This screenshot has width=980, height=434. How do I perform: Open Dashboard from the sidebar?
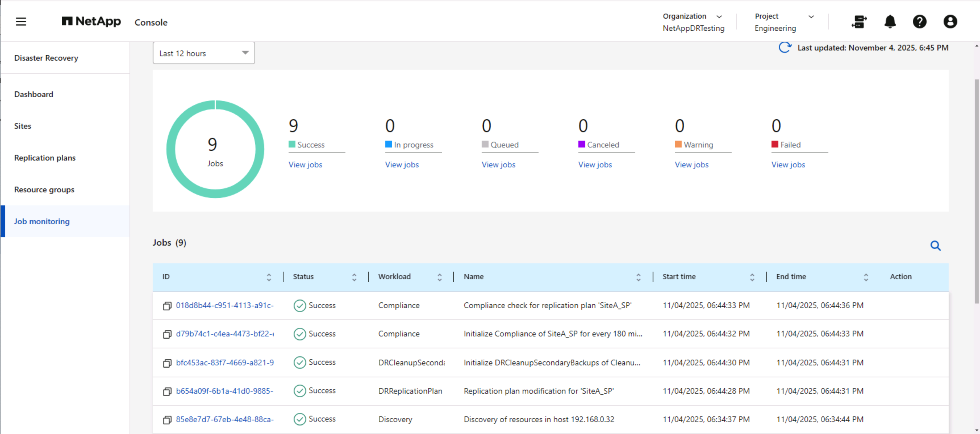[x=34, y=94]
